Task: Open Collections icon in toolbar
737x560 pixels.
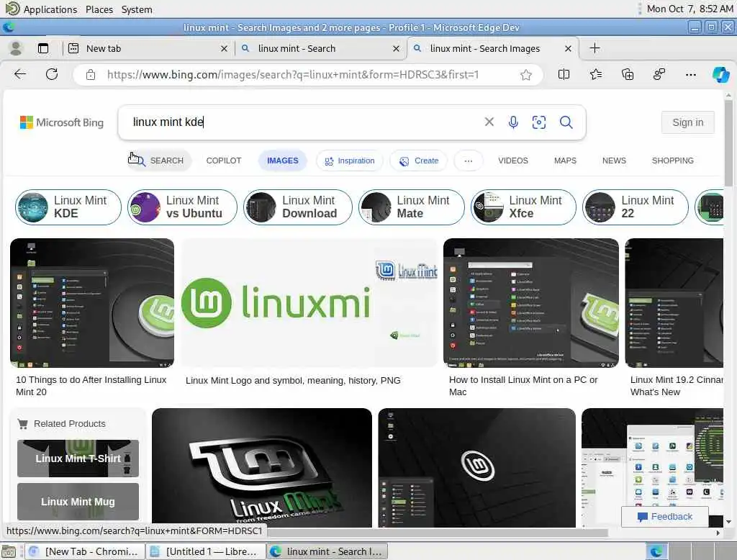Action: pos(628,74)
